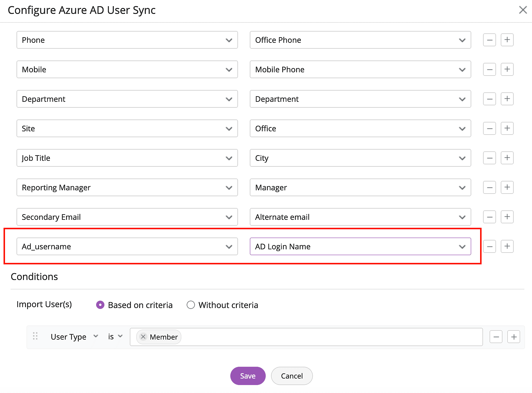Remove the Phone mapping row with minus icon

[489, 40]
